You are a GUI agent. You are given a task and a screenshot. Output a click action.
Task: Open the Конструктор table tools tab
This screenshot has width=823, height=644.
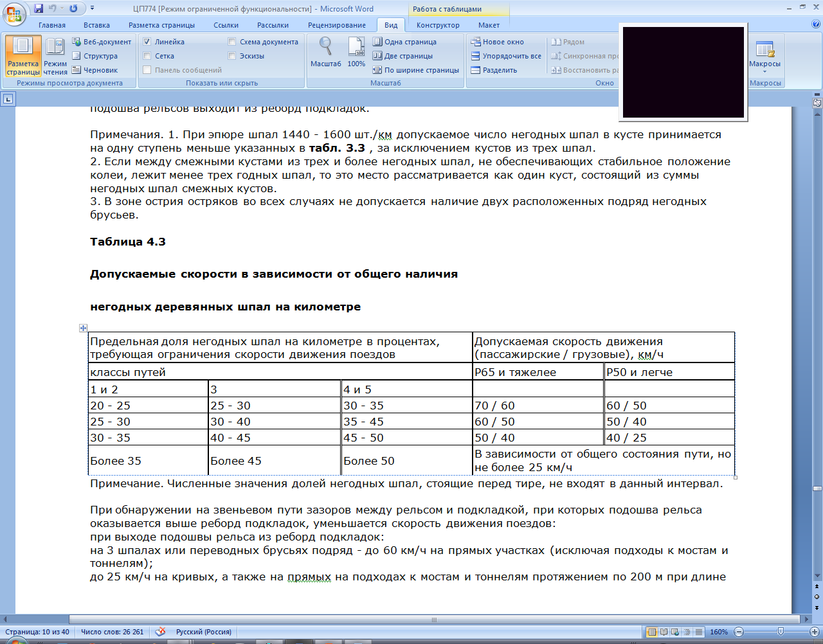[x=438, y=25]
